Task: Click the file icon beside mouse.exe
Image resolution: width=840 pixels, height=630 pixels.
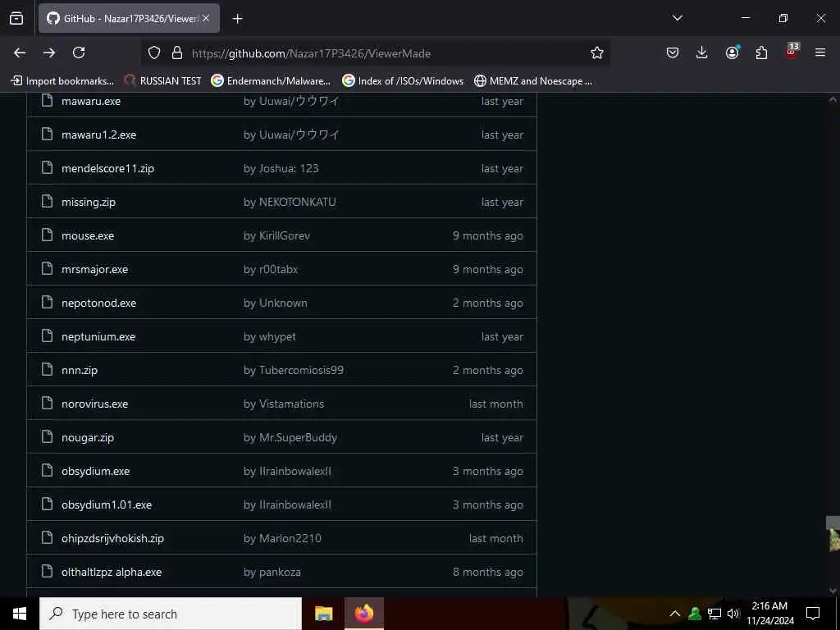Action: point(47,235)
